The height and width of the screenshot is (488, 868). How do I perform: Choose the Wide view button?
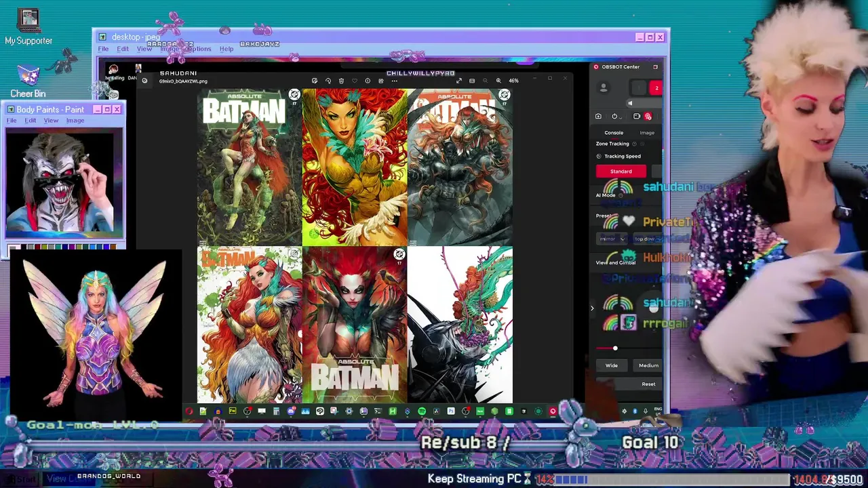coord(612,365)
